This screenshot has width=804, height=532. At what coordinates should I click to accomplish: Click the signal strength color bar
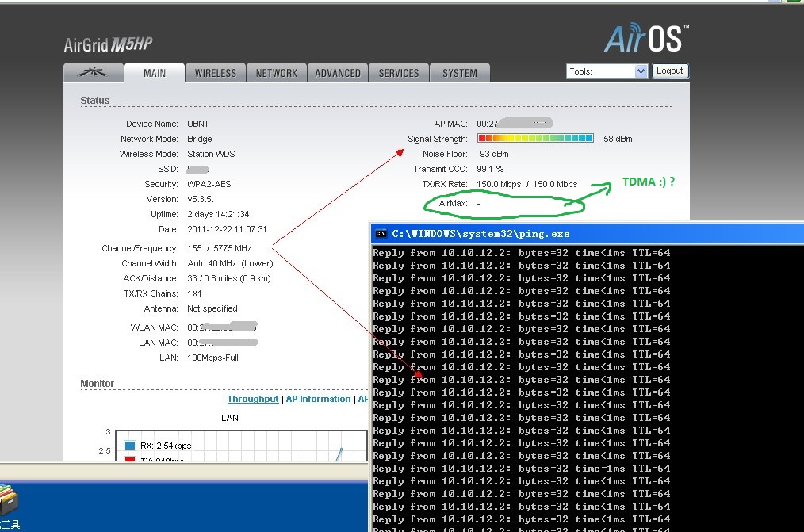[535, 139]
